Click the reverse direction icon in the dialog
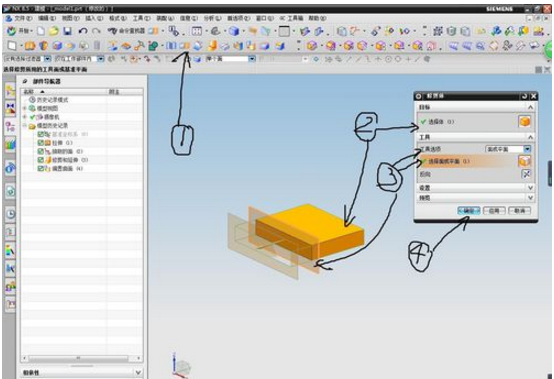 (526, 174)
